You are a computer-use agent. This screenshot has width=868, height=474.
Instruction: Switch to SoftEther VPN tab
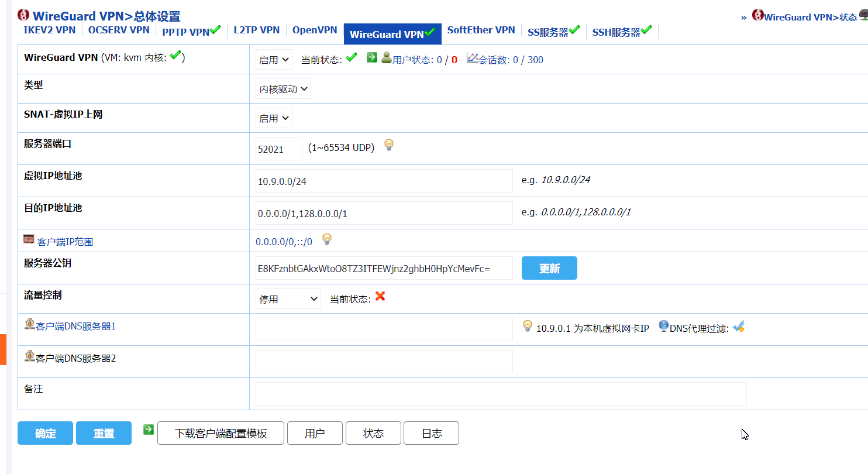481,30
